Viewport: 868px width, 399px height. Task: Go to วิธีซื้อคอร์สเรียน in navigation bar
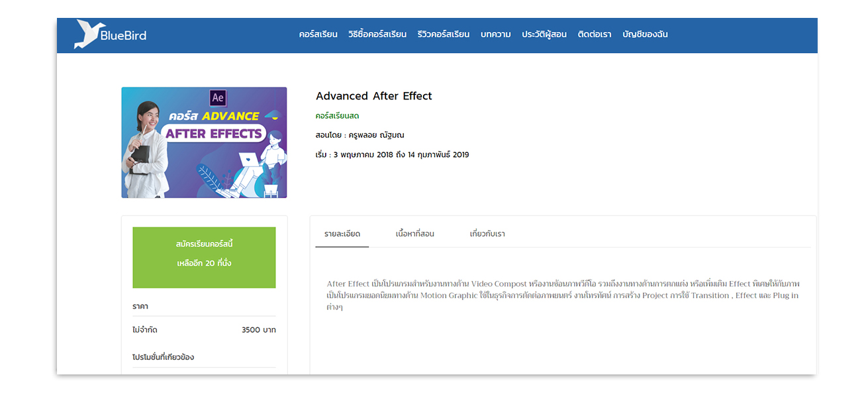(x=377, y=34)
